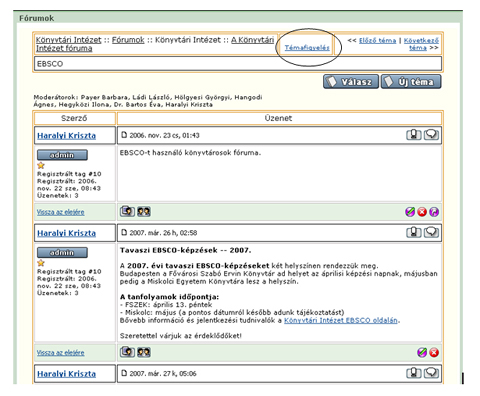Click the line 'Szeretettel várjuk az érdeklődőket!'
This screenshot has height=396, width=480.
[181, 336]
